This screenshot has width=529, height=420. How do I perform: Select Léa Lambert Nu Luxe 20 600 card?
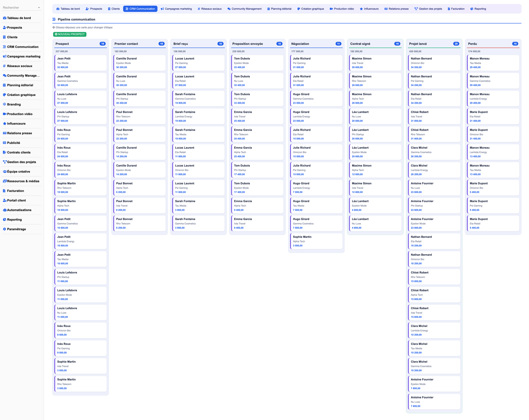point(375,116)
